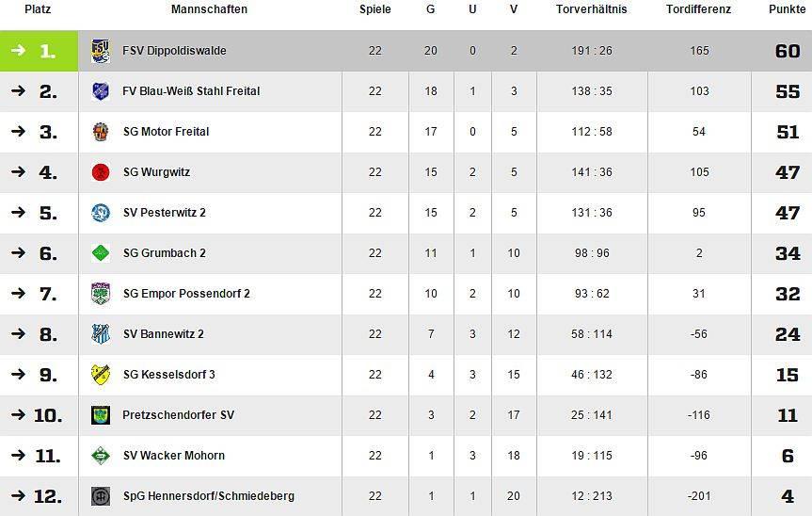Image resolution: width=812 pixels, height=516 pixels.
Task: Click the green SG Grumbach 2 crest
Action: pos(101,253)
